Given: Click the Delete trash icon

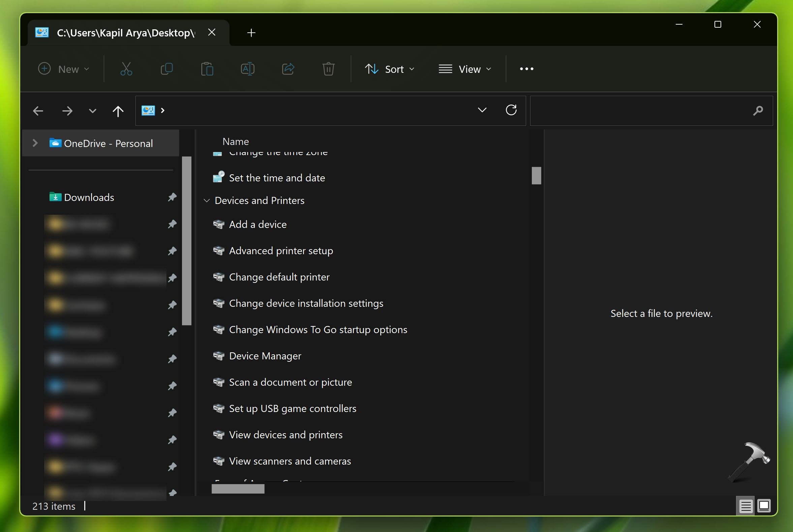Looking at the screenshot, I should coord(328,69).
